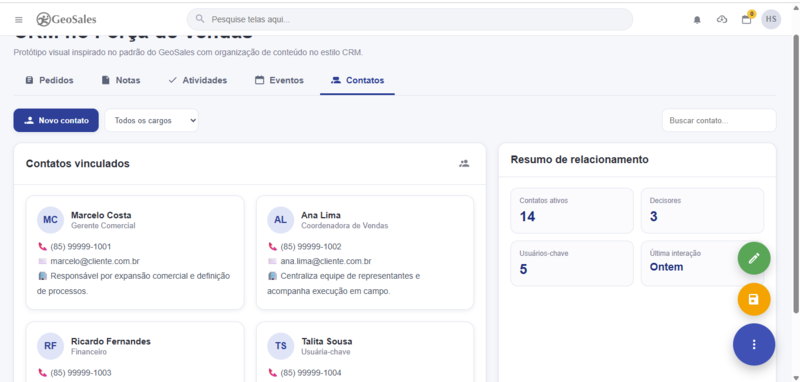
Task: Click the GeoSales logo
Action: (66, 19)
